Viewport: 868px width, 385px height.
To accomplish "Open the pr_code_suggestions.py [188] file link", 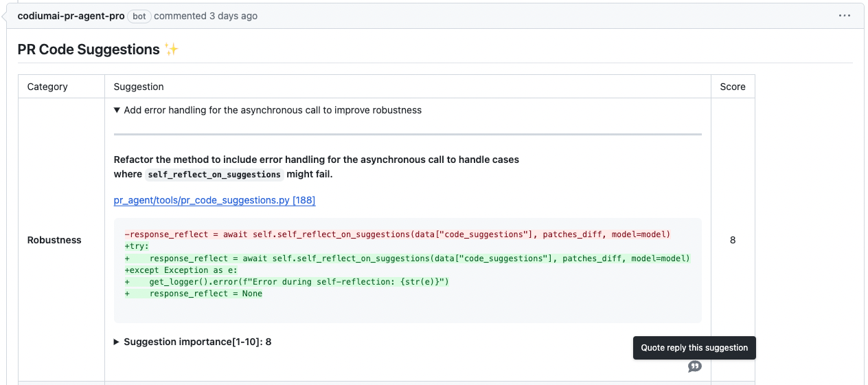I will (214, 200).
